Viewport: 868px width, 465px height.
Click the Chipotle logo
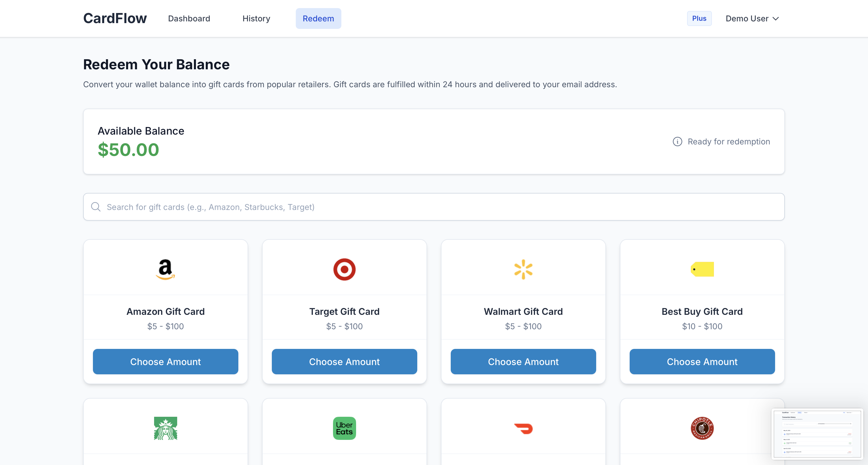[x=702, y=428]
